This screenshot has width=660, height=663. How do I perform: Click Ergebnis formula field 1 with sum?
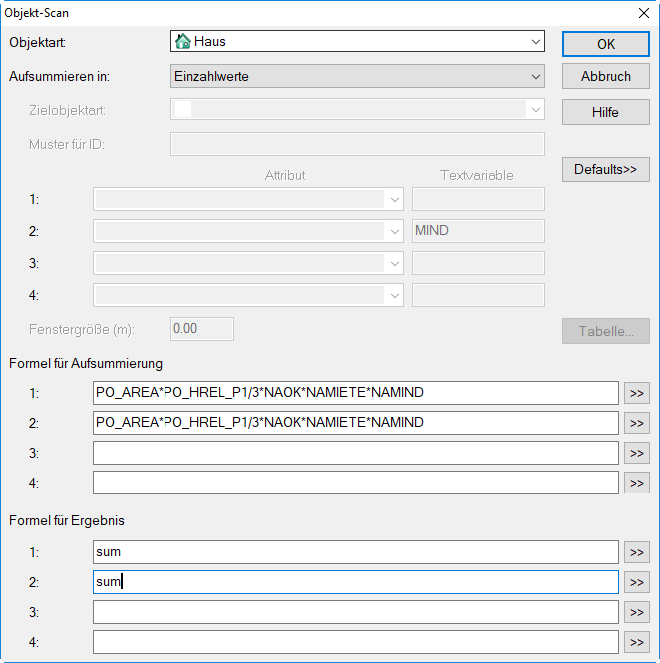tap(356, 552)
